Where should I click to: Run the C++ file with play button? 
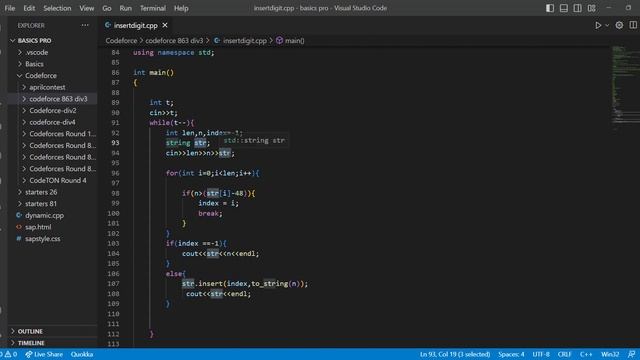pyautogui.click(x=598, y=25)
